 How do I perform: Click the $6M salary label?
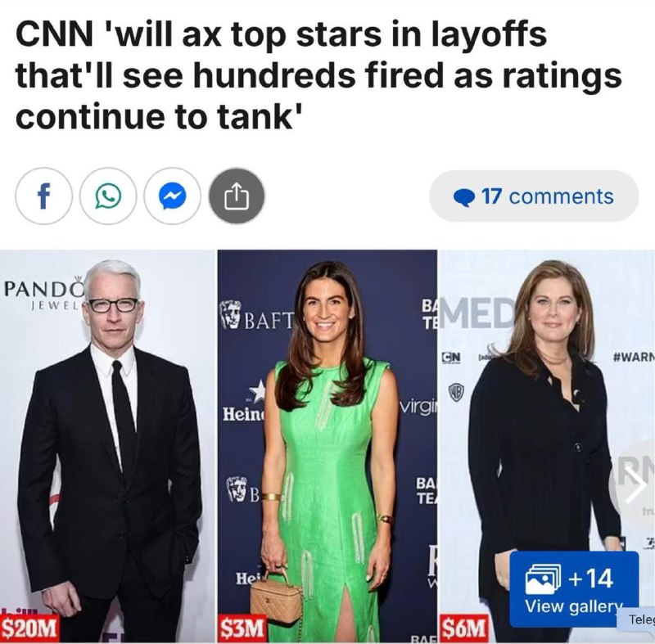(x=464, y=628)
